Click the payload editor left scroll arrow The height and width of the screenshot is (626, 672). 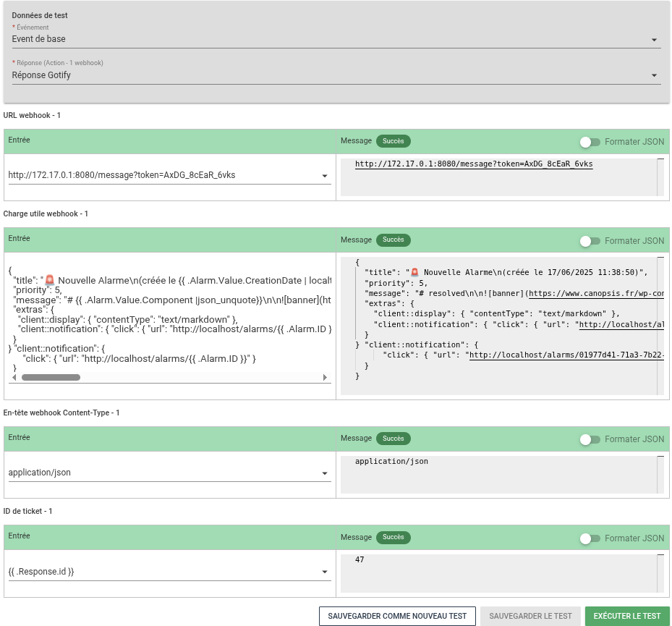coord(14,377)
